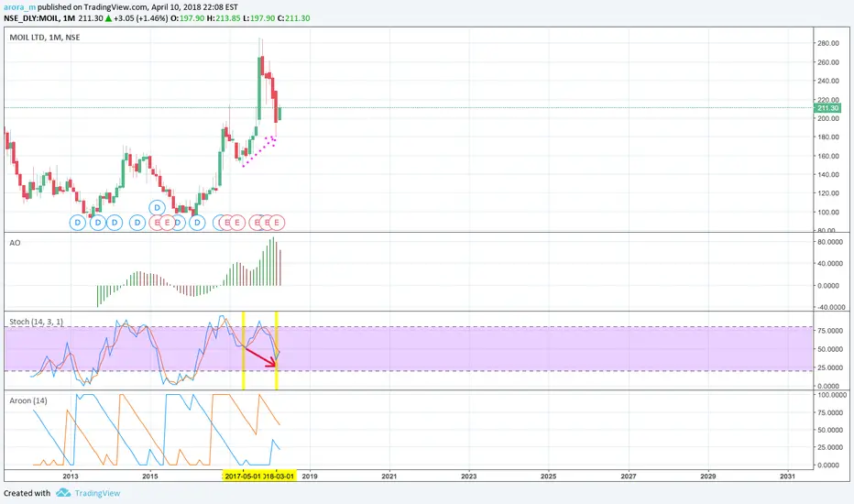Click the 100.00 price axis label
The image size is (854, 504).
827,212
